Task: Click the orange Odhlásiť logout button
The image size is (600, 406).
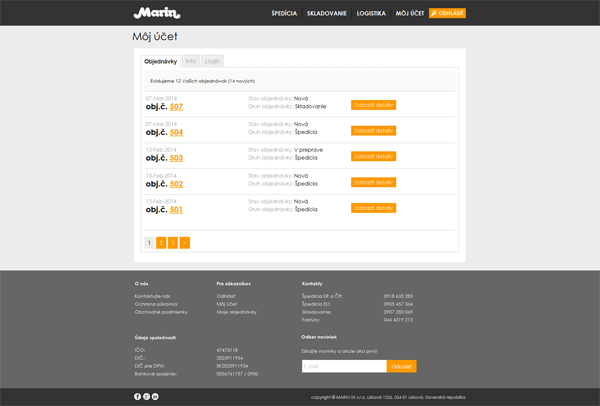Action: [447, 14]
